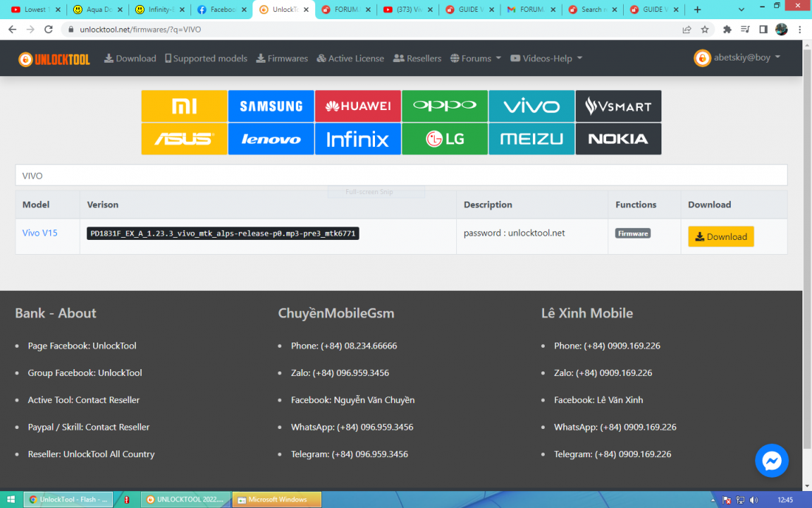Switch to the (373) YouTube tab
812x508 pixels.
(x=407, y=10)
